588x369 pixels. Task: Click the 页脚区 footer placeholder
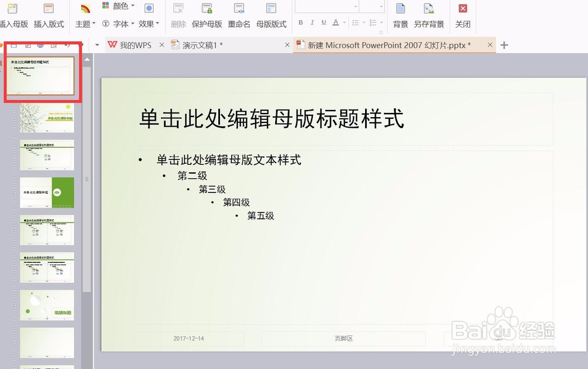[x=343, y=338]
